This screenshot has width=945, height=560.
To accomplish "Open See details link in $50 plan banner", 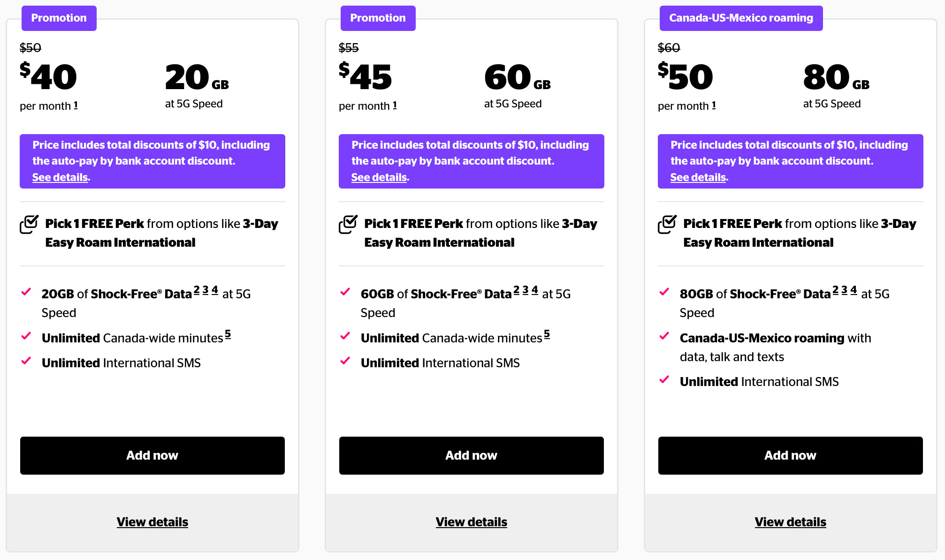I will 698,177.
